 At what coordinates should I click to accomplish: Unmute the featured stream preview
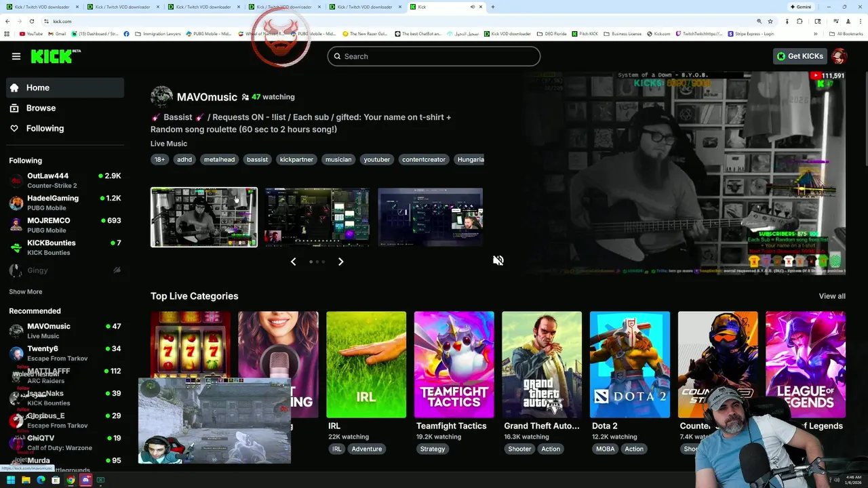coord(498,260)
